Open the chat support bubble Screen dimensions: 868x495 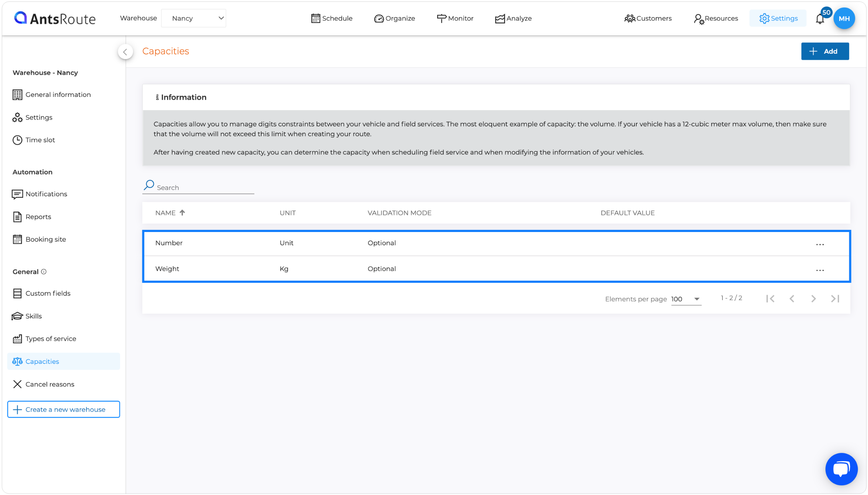(842, 469)
